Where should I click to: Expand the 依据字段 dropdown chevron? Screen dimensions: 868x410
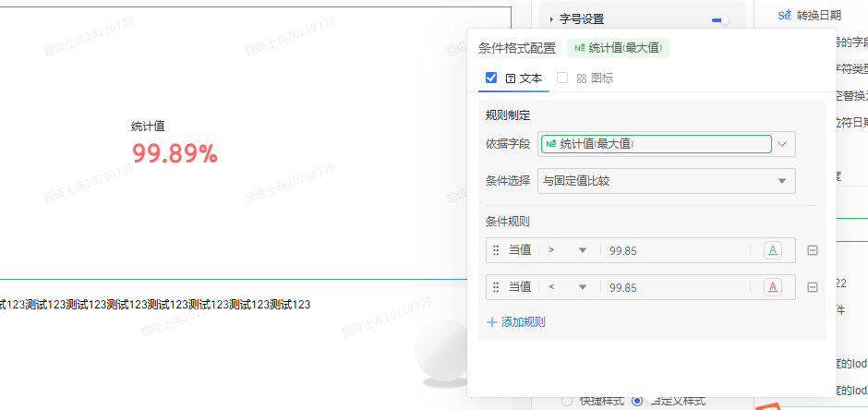click(783, 144)
